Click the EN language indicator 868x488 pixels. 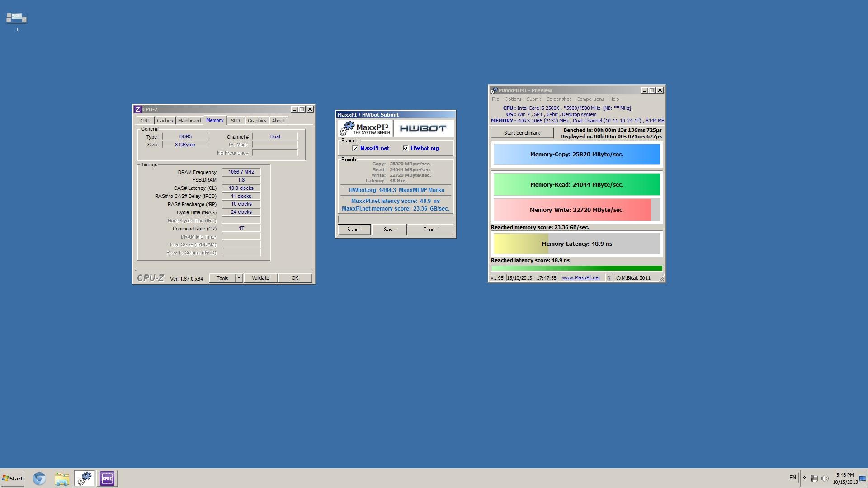click(793, 478)
